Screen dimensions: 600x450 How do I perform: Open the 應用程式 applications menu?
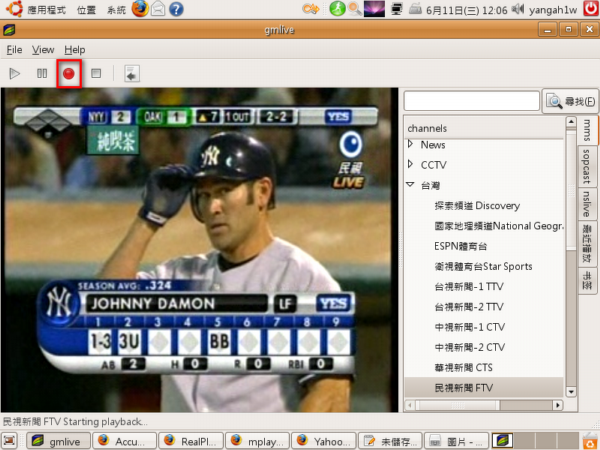click(46, 10)
